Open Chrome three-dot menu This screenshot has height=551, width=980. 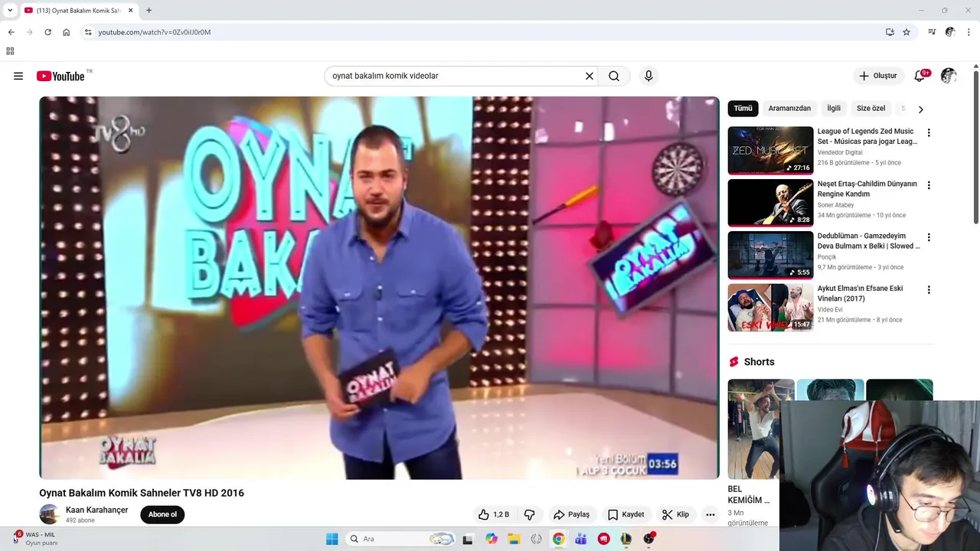(969, 32)
